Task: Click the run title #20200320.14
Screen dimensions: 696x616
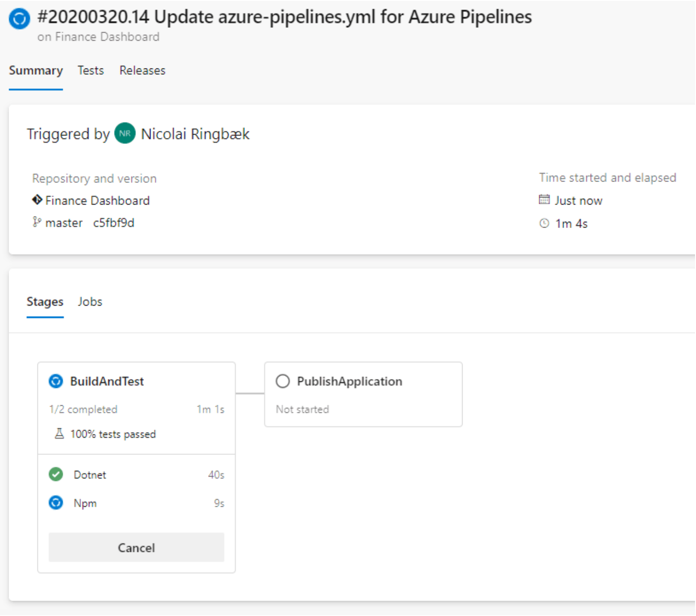Action: [285, 17]
